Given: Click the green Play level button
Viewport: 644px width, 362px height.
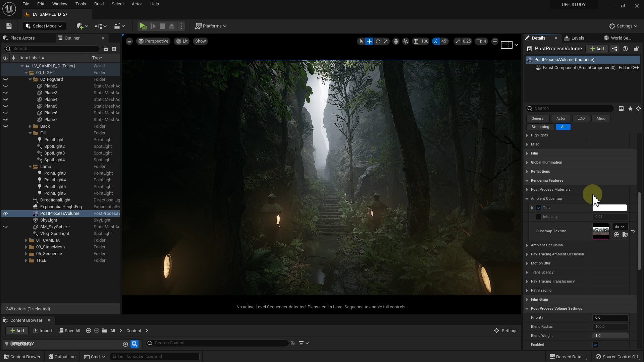Looking at the screenshot, I should tap(143, 26).
